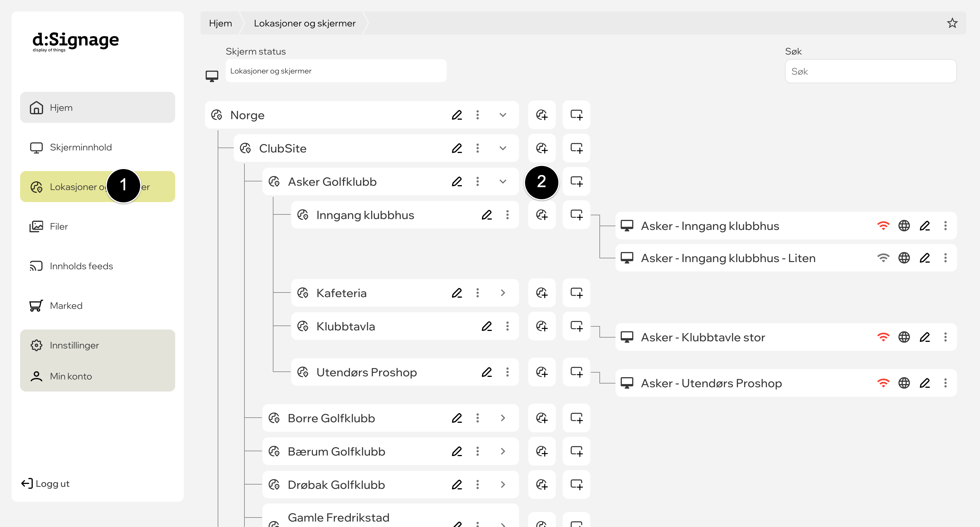This screenshot has height=527, width=980.
Task: Open ClubSite three-dot options
Action: coord(477,148)
